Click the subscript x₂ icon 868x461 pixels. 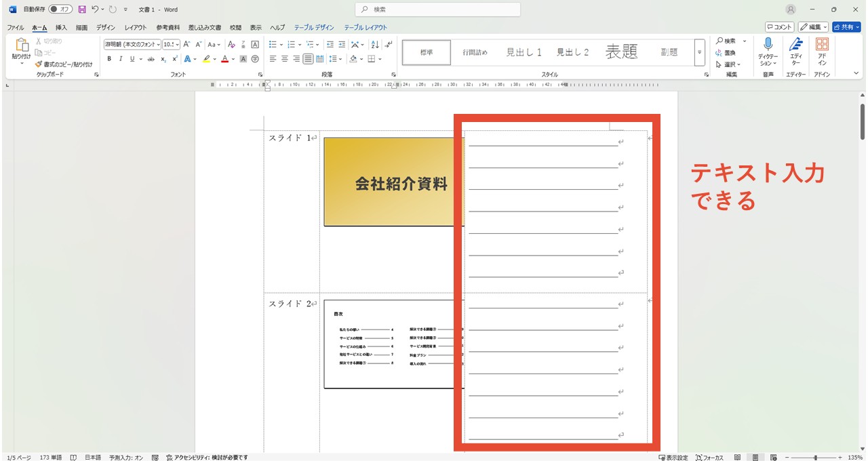163,59
